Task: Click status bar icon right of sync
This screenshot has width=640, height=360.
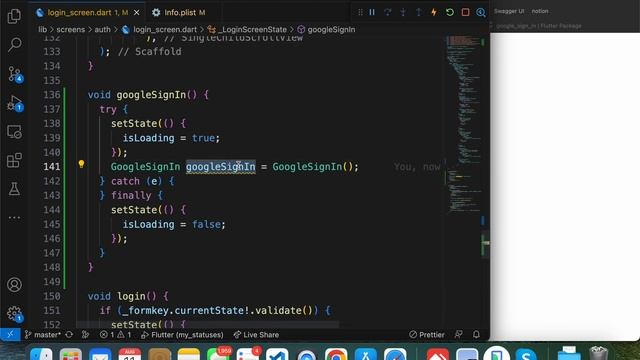Action: (85, 335)
